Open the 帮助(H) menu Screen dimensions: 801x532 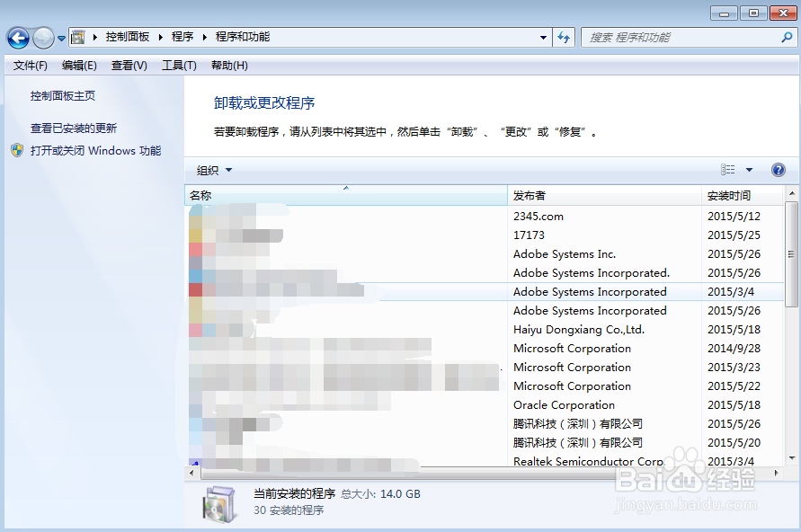point(229,66)
